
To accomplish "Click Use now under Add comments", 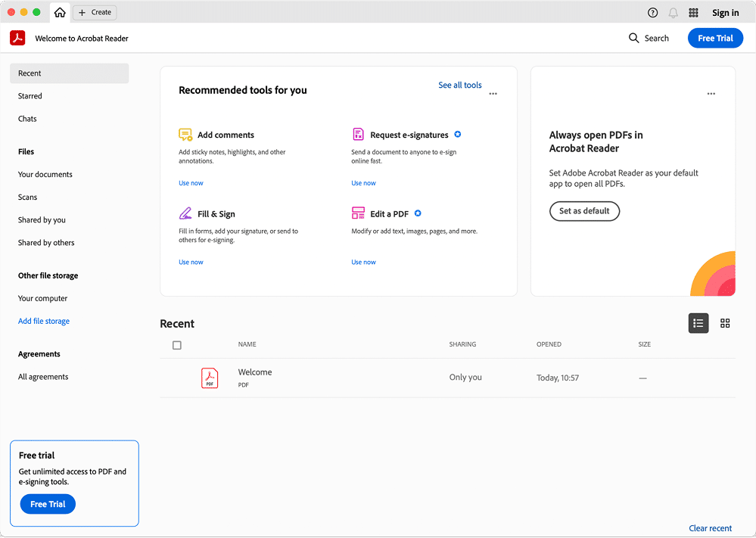I will coord(191,183).
